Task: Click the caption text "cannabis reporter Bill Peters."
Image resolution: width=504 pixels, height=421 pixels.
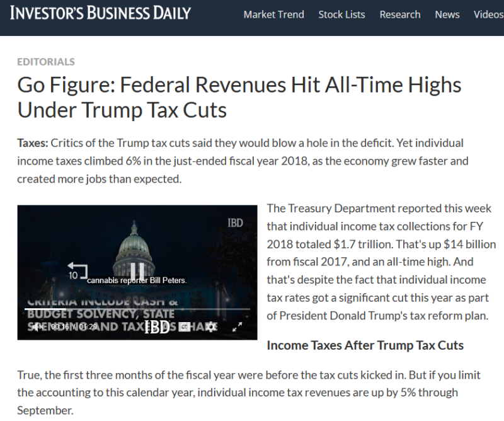Action: 137,280
